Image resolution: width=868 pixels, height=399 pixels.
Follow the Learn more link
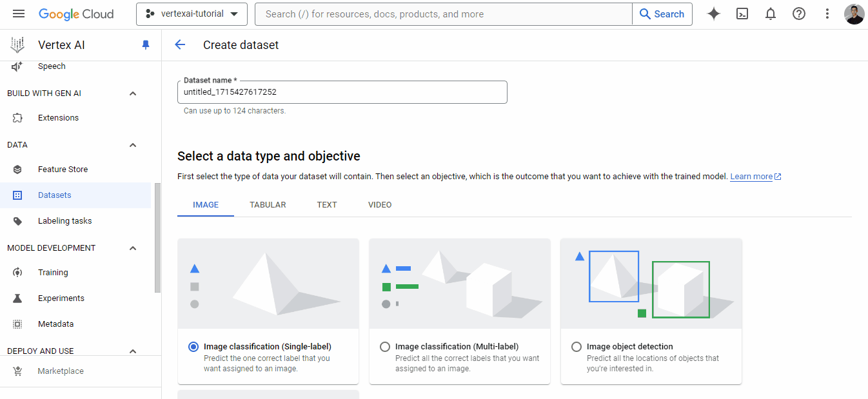(751, 177)
